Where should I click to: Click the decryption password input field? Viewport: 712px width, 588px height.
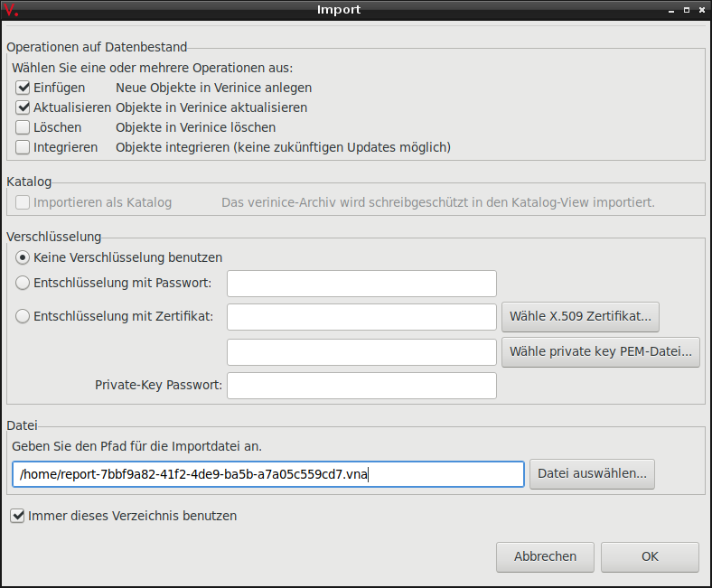tap(361, 284)
